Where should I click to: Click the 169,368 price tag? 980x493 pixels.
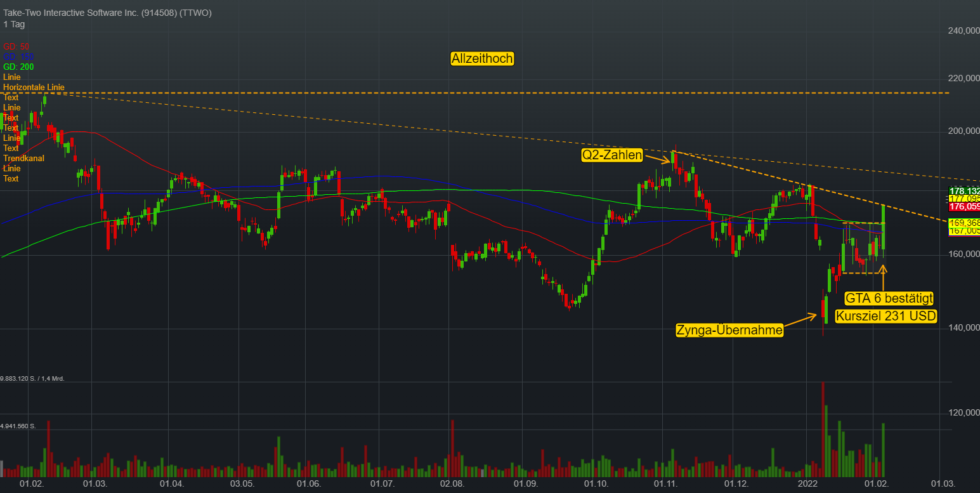tap(964, 223)
